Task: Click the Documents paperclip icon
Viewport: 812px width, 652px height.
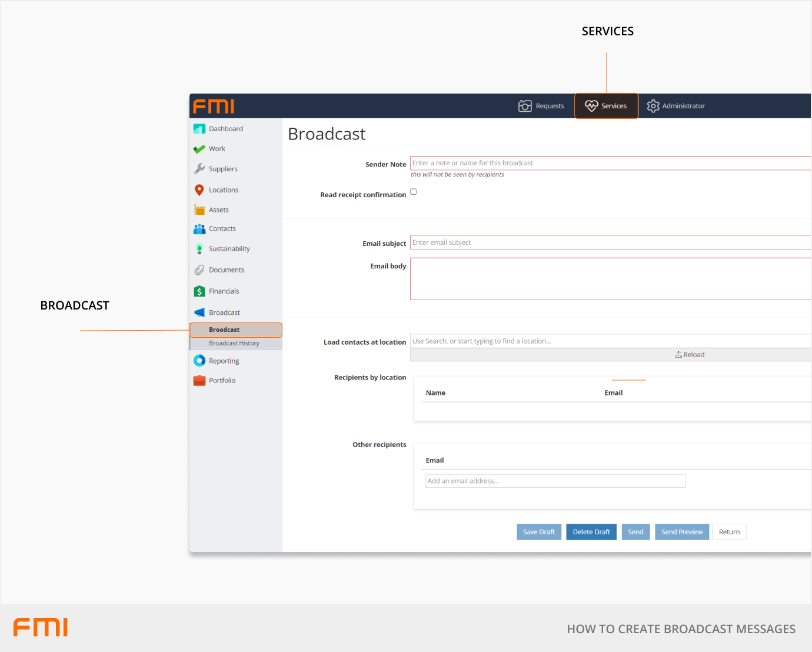Action: (199, 270)
